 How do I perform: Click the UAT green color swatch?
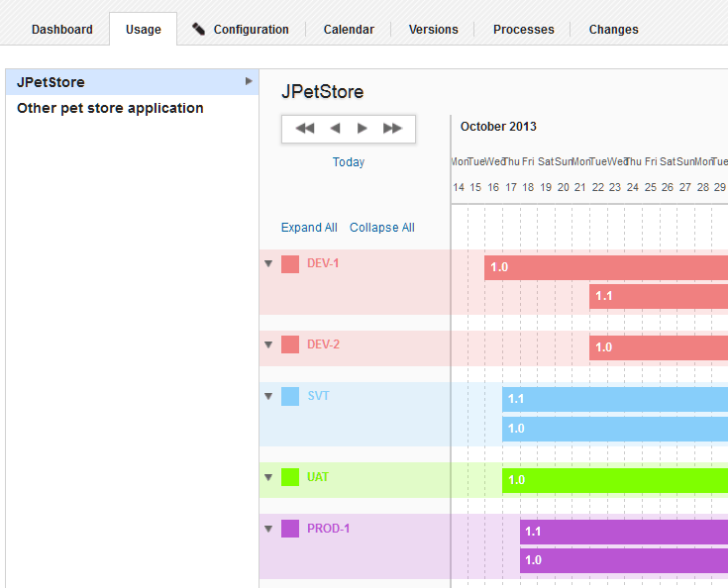coord(290,477)
